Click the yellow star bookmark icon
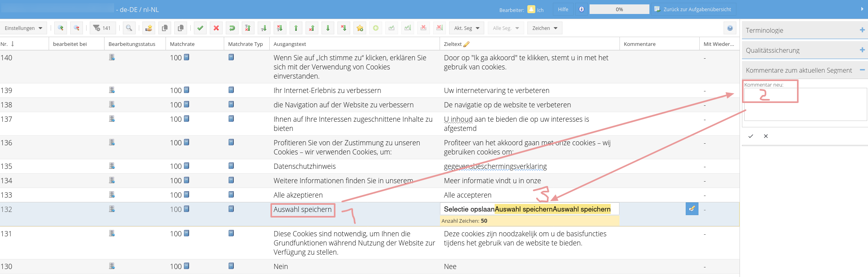 pos(360,28)
